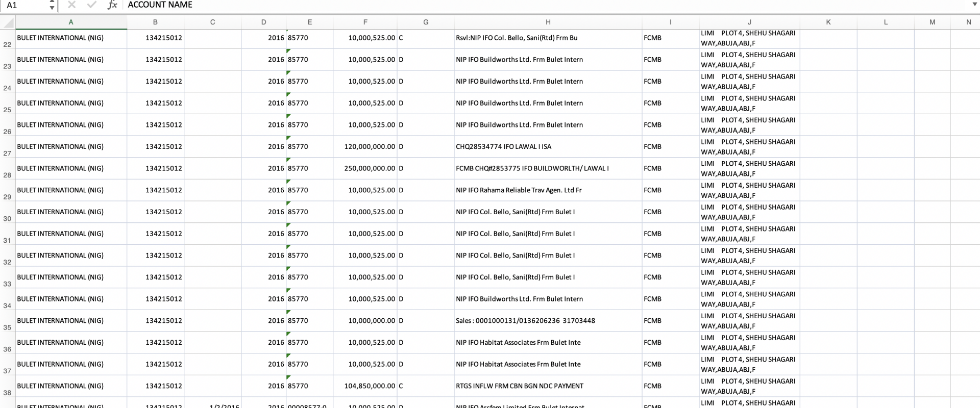Select the column F header
Image resolution: width=980 pixels, height=408 pixels.
365,22
